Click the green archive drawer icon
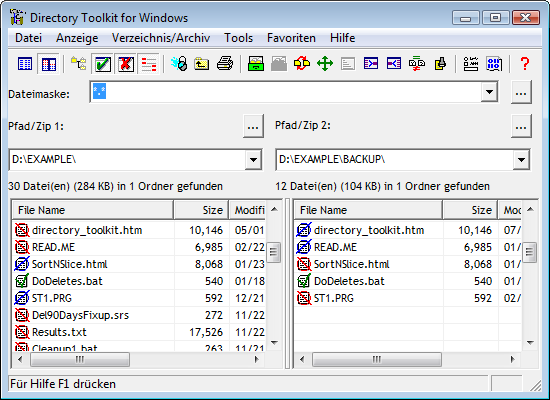This screenshot has width=550, height=400. point(256,64)
